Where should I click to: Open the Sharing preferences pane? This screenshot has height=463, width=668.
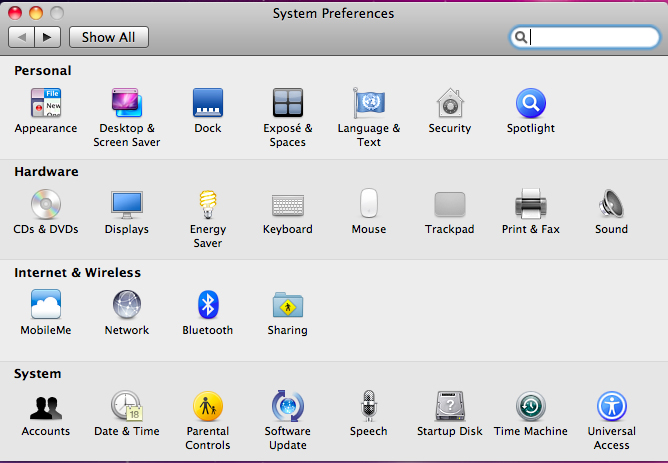[288, 305]
